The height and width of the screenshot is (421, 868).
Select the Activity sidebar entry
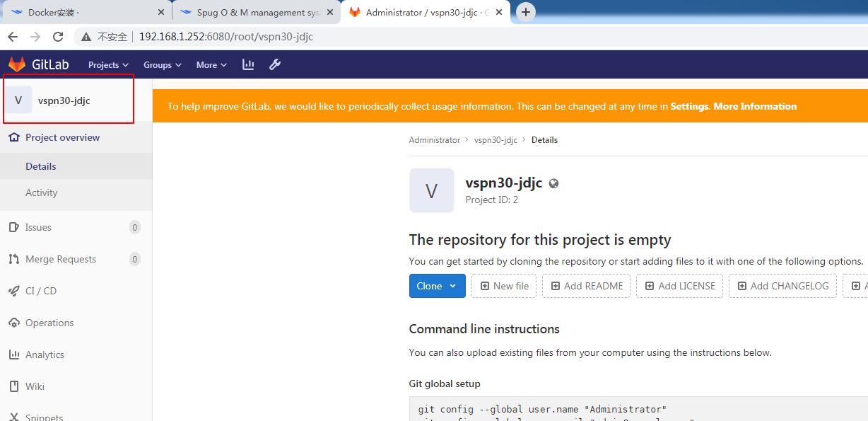click(41, 192)
